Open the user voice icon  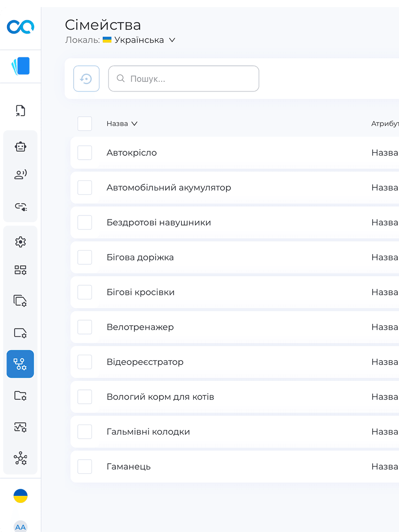(x=21, y=174)
